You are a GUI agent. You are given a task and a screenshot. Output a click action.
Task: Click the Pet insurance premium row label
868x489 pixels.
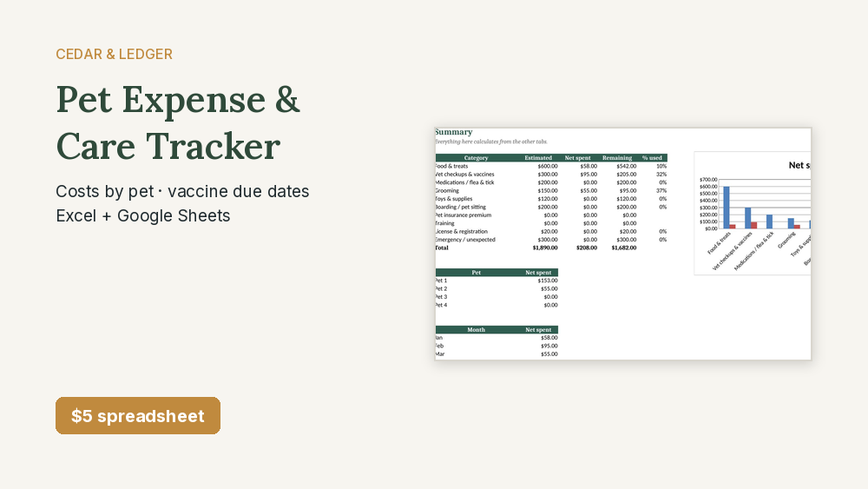point(464,215)
